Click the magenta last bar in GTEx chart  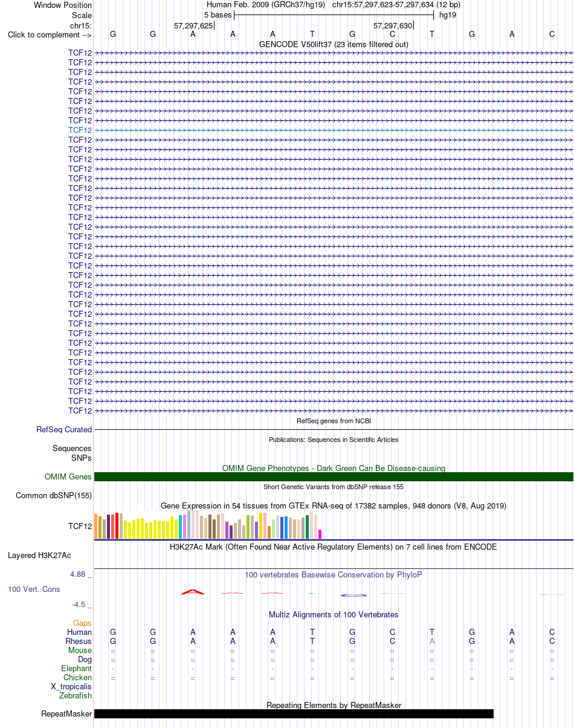click(x=320, y=535)
